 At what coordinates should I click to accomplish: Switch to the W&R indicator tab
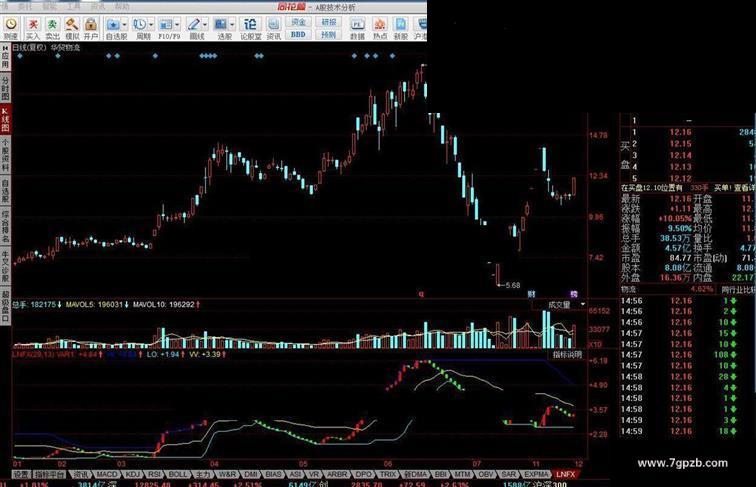pyautogui.click(x=227, y=474)
